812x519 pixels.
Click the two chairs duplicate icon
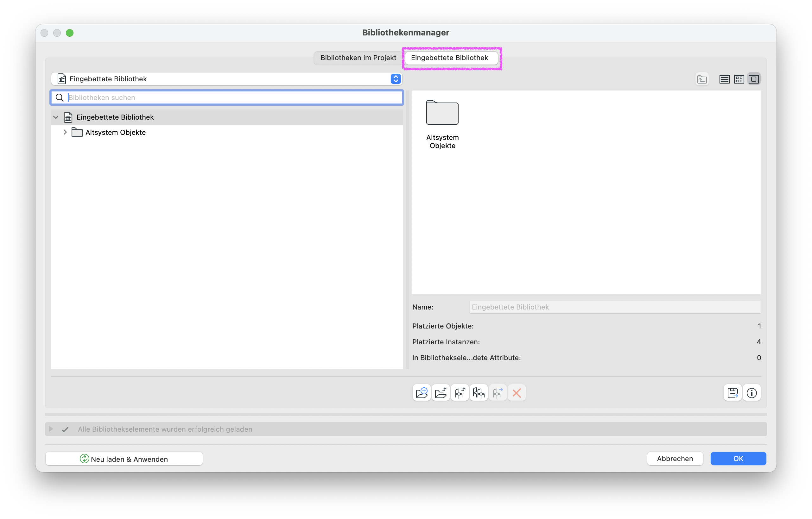click(479, 393)
